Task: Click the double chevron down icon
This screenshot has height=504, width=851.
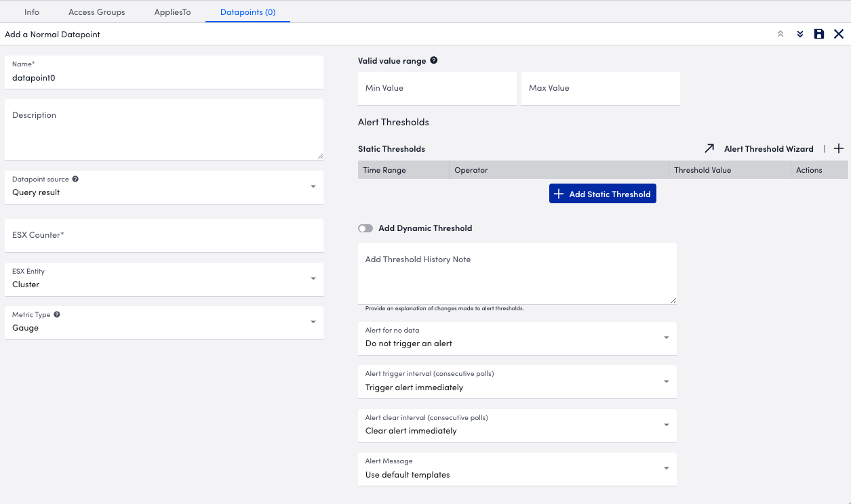Action: pyautogui.click(x=800, y=35)
